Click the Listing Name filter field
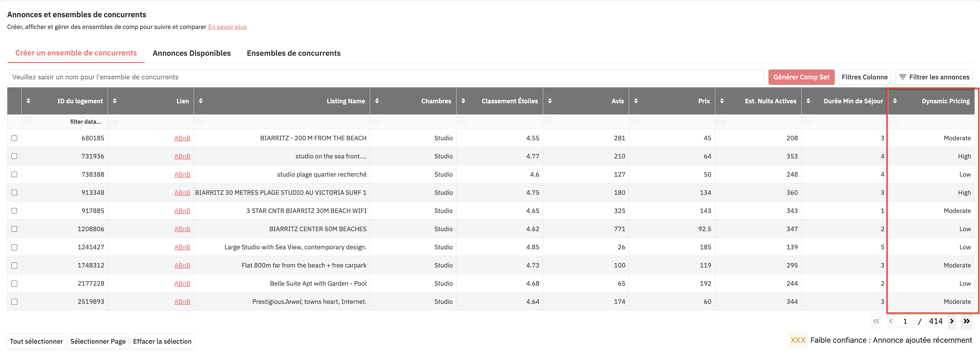980x359 pixels. click(x=282, y=122)
